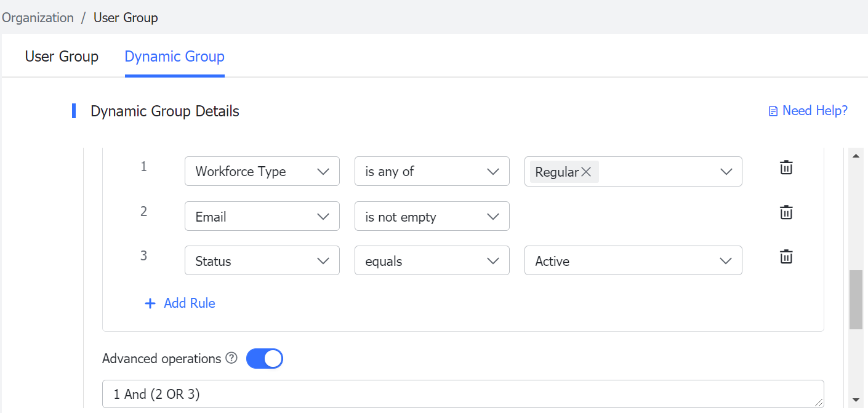Select the Dynamic Group tab
The height and width of the screenshot is (413, 868).
(174, 56)
